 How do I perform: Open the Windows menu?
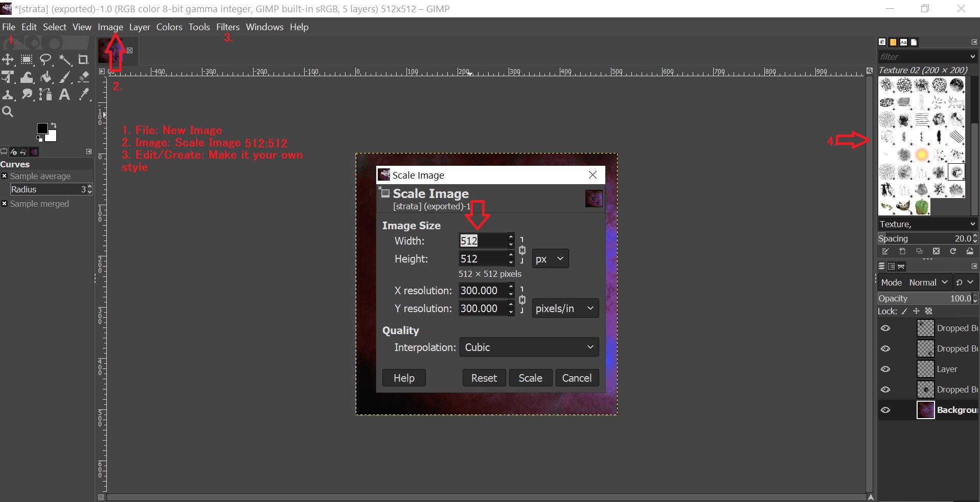point(264,27)
